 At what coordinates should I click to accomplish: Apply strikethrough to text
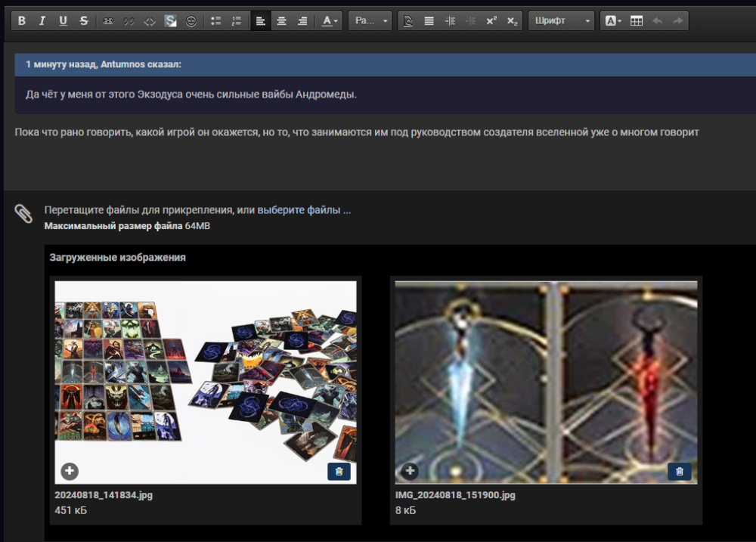pyautogui.click(x=83, y=21)
